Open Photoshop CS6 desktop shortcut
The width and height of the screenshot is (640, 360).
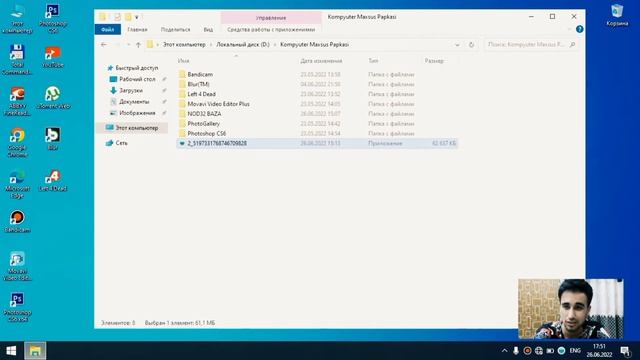point(53,19)
